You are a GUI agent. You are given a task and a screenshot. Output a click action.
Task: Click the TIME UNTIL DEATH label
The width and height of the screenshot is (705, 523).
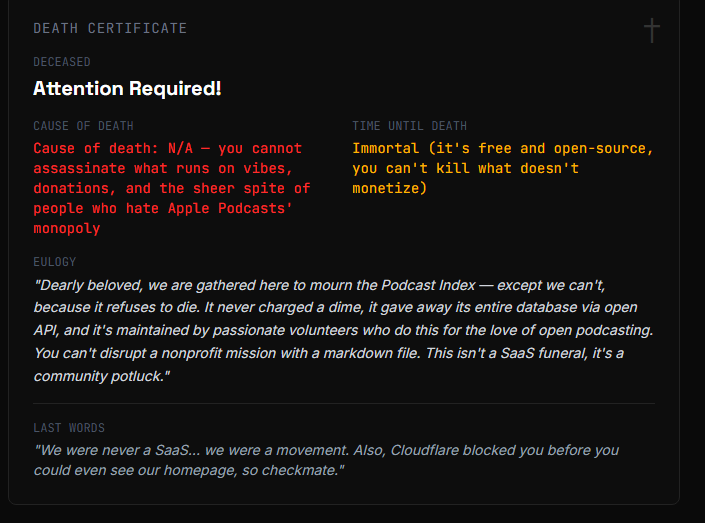coord(409,126)
